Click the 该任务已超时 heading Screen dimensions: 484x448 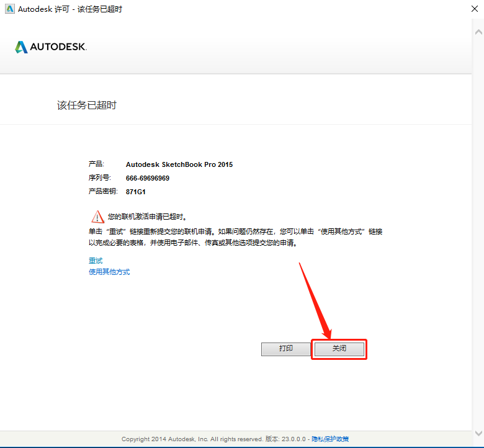click(87, 105)
